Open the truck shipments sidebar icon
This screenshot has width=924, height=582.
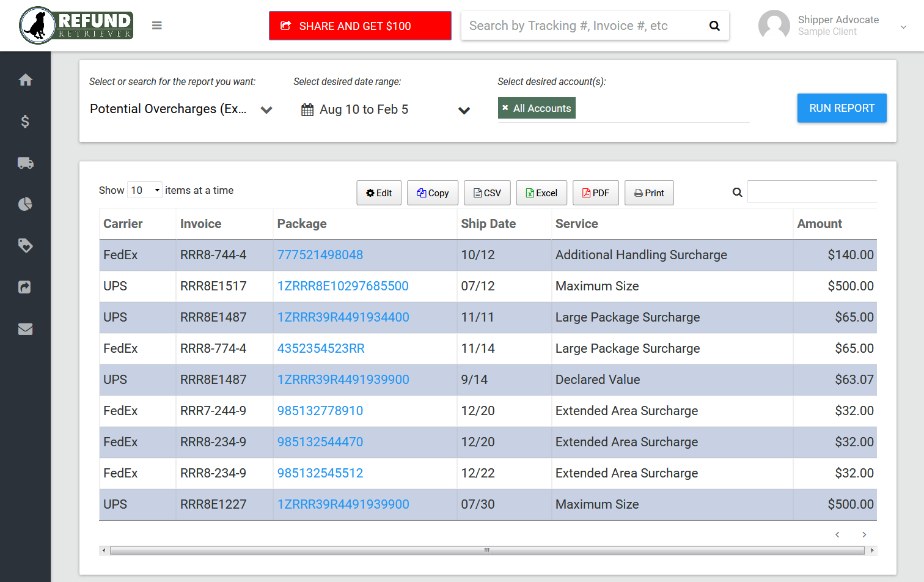click(25, 163)
